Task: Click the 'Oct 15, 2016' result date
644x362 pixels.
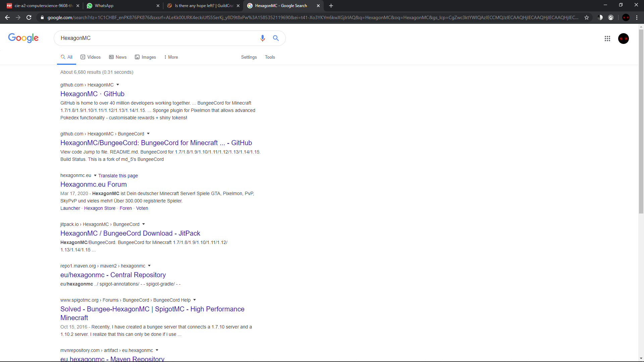Action: click(74, 327)
